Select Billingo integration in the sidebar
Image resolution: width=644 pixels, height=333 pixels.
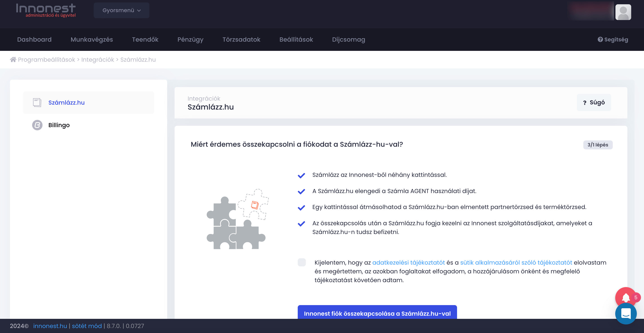point(89,125)
